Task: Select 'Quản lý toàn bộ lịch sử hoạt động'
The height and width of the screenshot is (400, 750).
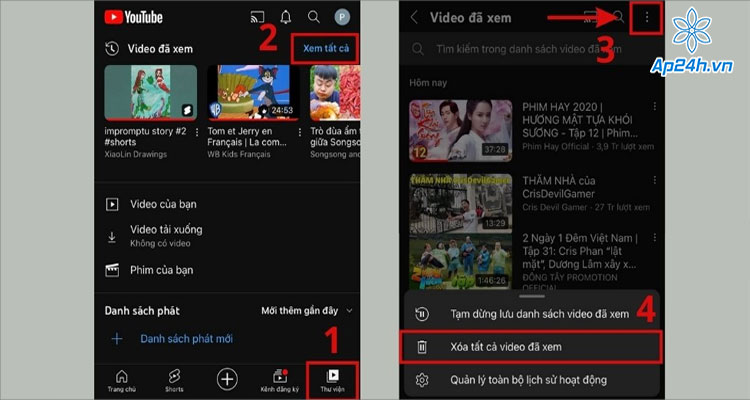Action: tap(531, 380)
